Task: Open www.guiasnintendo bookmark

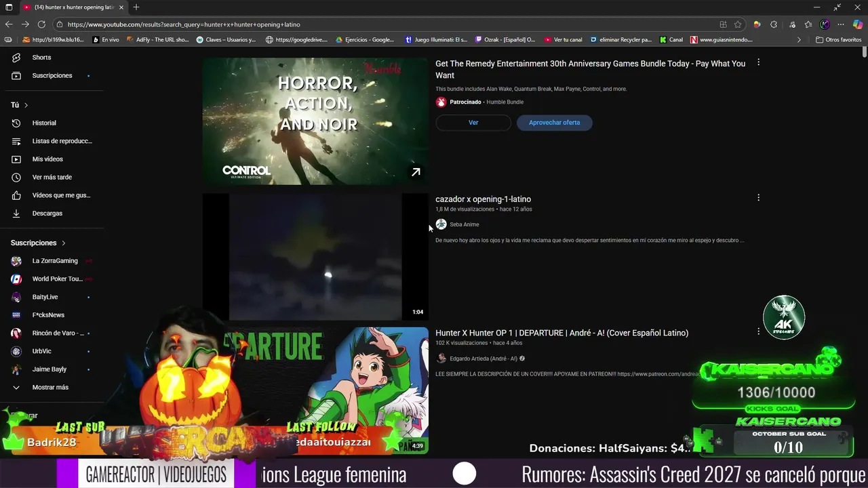Action: pos(722,40)
